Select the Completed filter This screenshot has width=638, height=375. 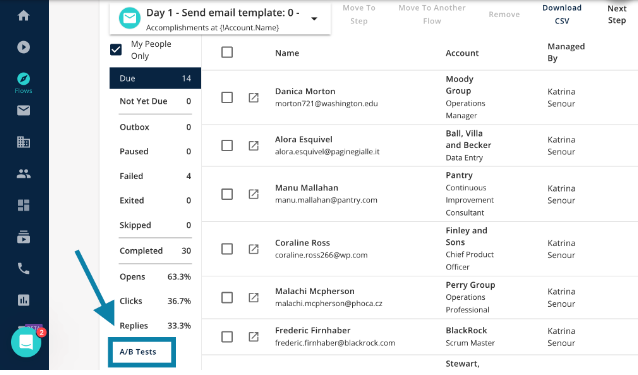click(x=155, y=251)
